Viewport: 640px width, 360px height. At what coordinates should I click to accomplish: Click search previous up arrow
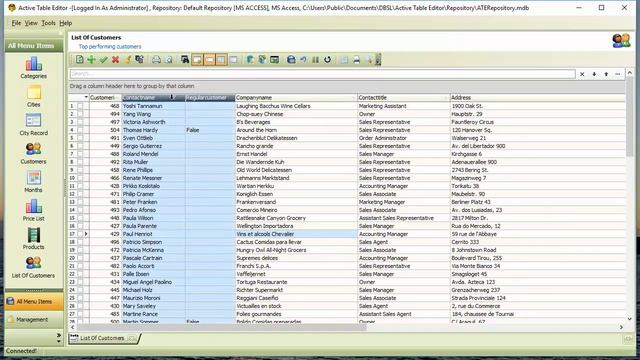pyautogui.click(x=606, y=74)
